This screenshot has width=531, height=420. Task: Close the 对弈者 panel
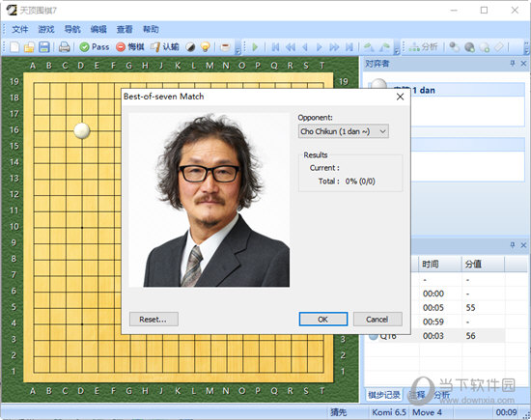pyautogui.click(x=523, y=64)
